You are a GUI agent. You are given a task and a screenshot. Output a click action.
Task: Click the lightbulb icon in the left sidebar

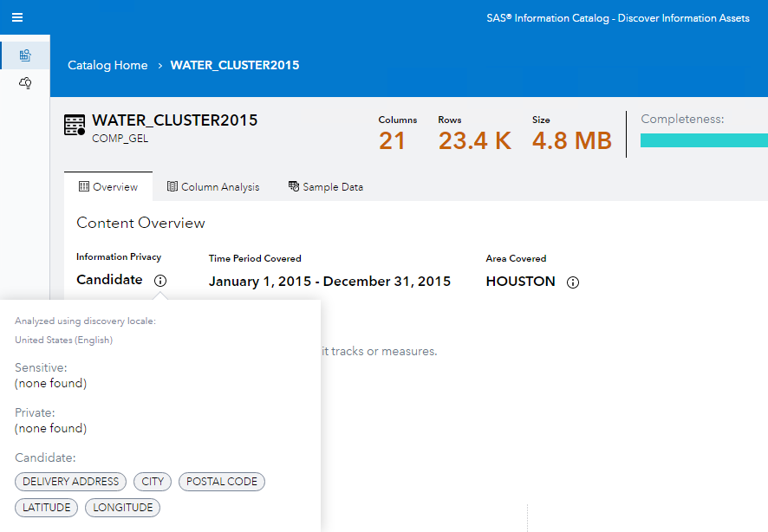pyautogui.click(x=25, y=83)
